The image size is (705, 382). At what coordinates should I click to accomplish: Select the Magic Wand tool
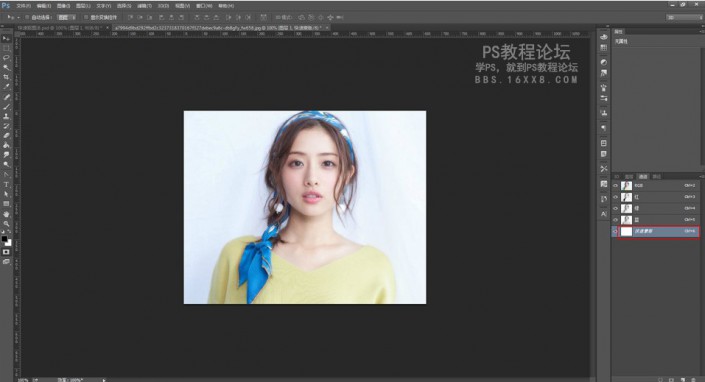6,67
